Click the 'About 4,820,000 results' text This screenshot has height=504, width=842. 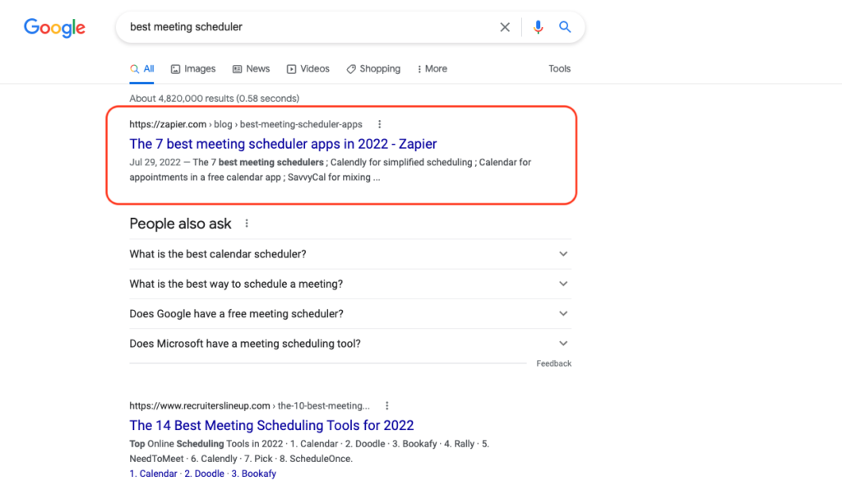click(x=215, y=98)
